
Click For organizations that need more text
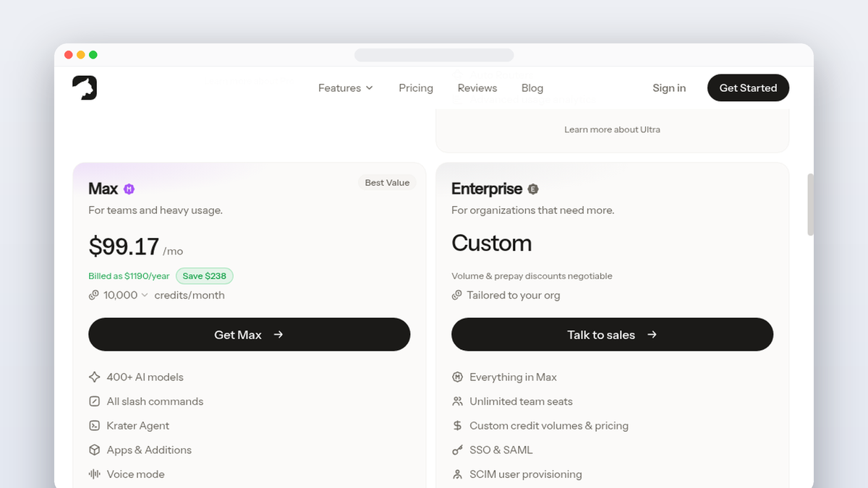pos(533,210)
